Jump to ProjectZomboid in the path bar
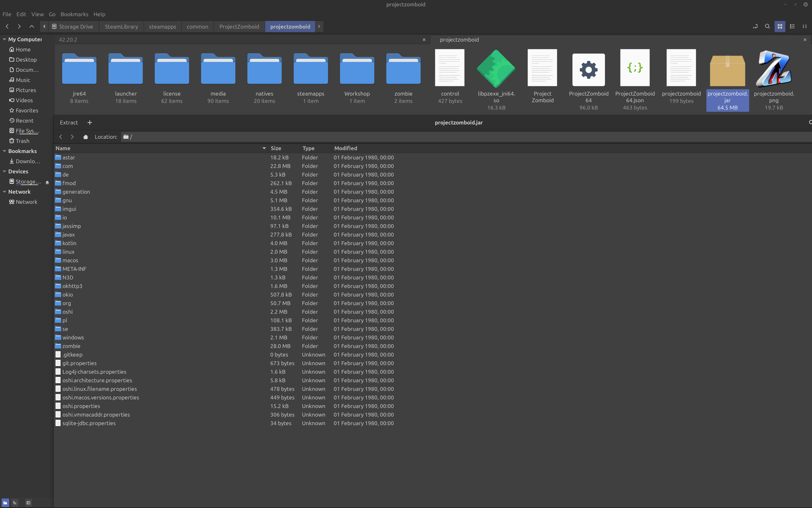Image resolution: width=812 pixels, height=508 pixels. pos(239,27)
